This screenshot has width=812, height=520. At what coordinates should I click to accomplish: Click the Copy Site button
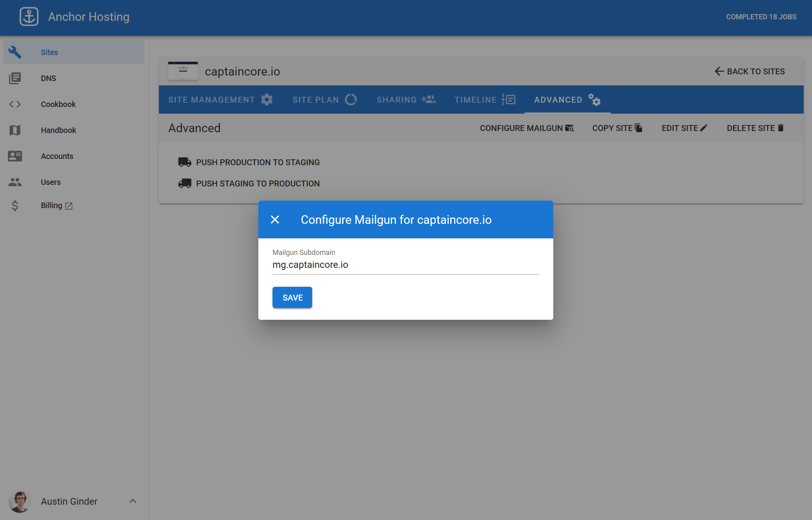click(617, 128)
